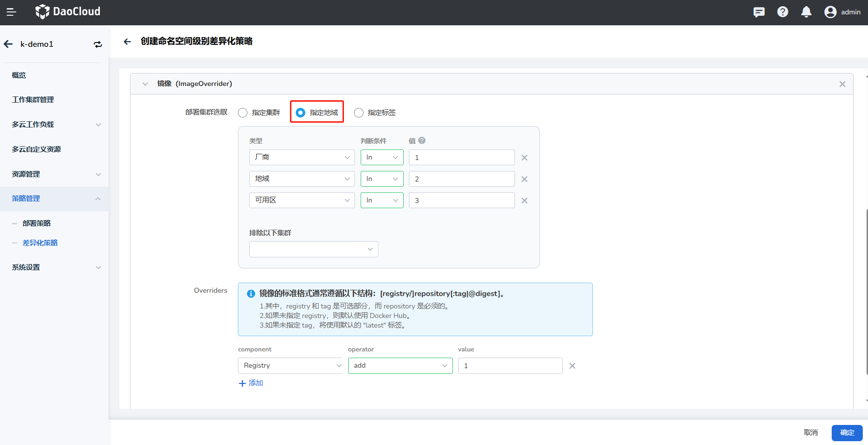The width and height of the screenshot is (868, 445).
Task: Click 添加 to add an overrider
Action: (251, 383)
